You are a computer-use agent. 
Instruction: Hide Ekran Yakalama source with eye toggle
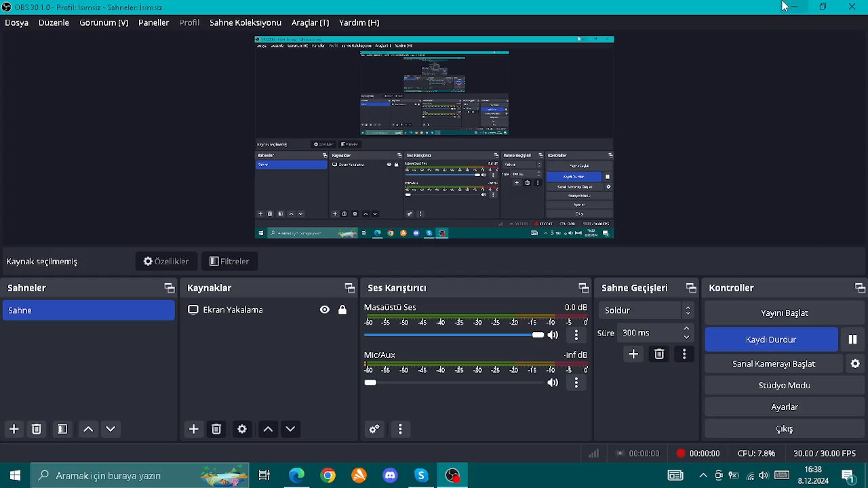(x=324, y=310)
